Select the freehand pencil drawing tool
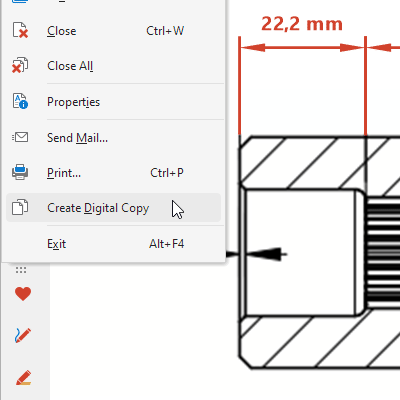 pos(23,336)
